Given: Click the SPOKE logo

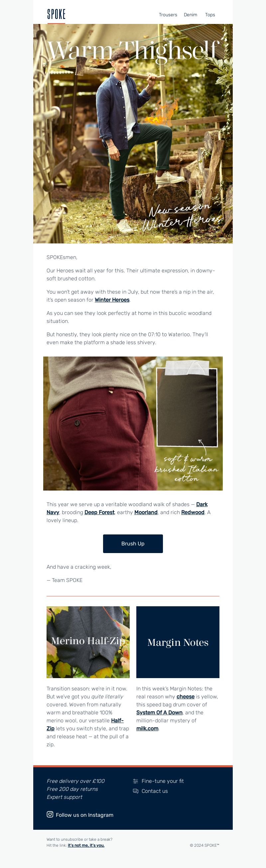Looking at the screenshot, I should tap(56, 14).
